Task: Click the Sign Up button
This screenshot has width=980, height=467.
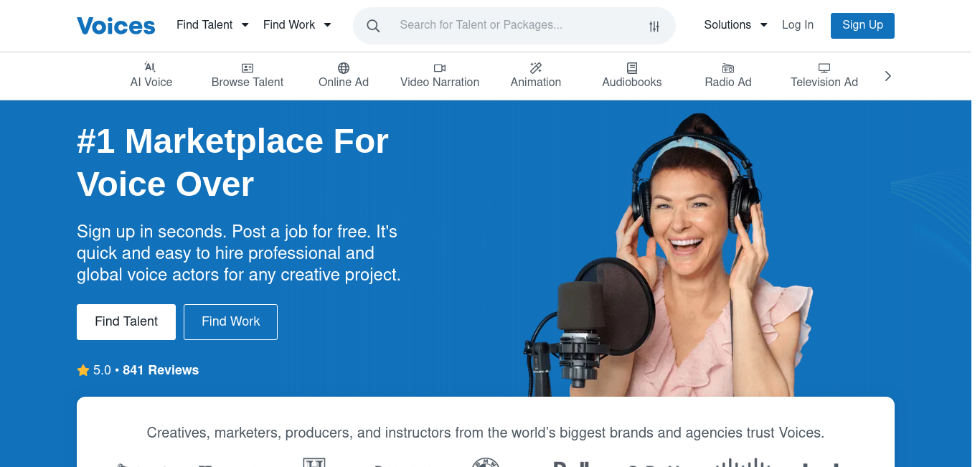Action: click(x=862, y=25)
